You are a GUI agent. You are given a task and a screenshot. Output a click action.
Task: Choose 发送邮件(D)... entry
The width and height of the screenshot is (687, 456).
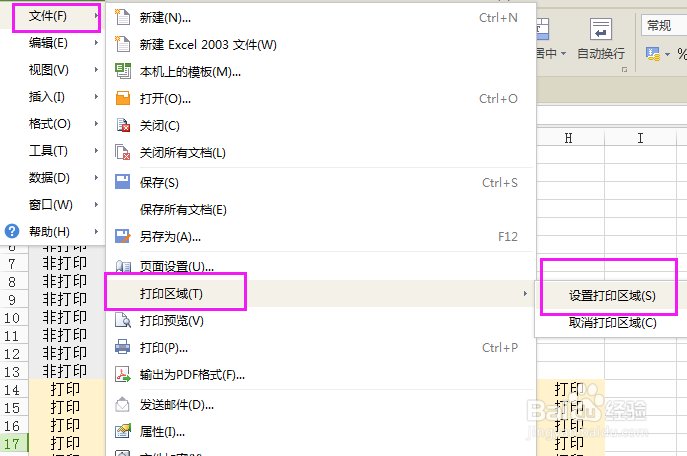click(321, 405)
